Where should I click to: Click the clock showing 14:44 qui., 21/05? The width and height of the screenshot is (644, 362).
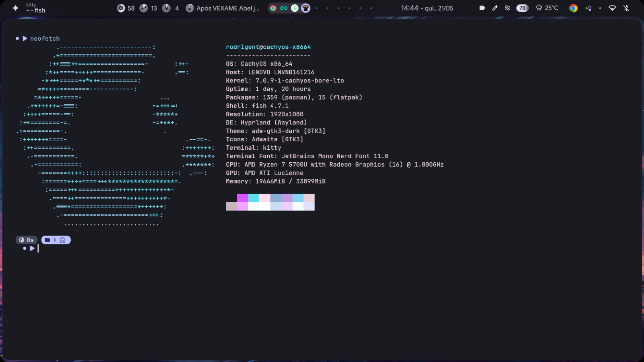[x=427, y=8]
